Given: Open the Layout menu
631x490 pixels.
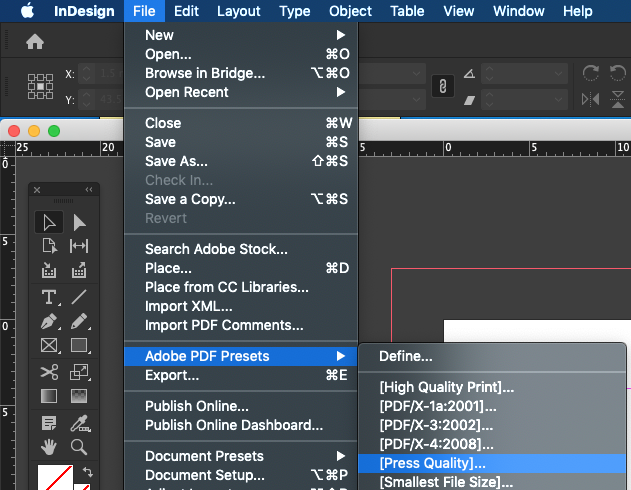Looking at the screenshot, I should coord(239,11).
